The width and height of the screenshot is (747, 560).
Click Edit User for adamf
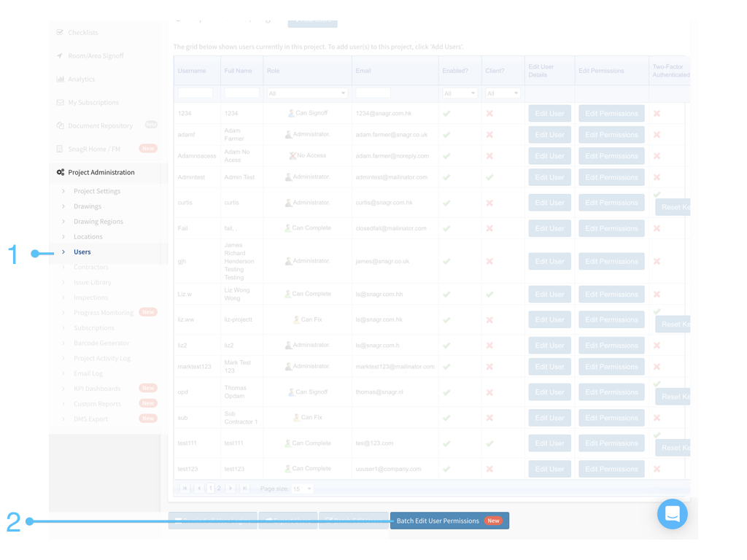coord(549,135)
